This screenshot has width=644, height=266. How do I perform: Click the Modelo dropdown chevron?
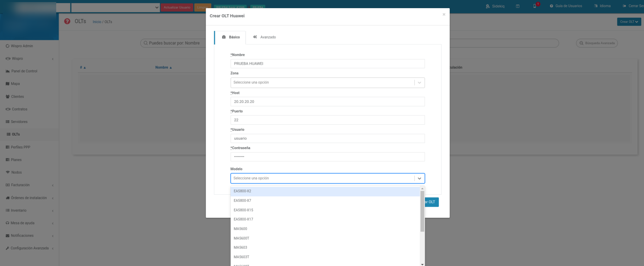[x=420, y=178]
